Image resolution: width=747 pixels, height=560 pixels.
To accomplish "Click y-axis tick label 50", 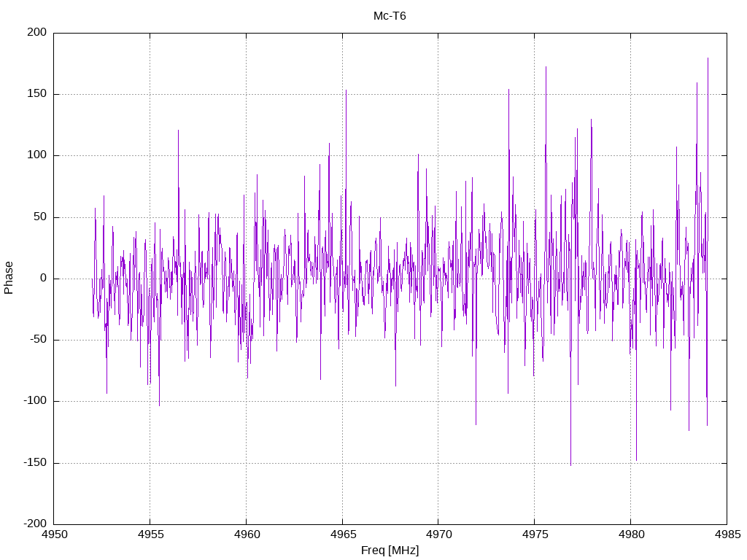I will coord(41,216).
